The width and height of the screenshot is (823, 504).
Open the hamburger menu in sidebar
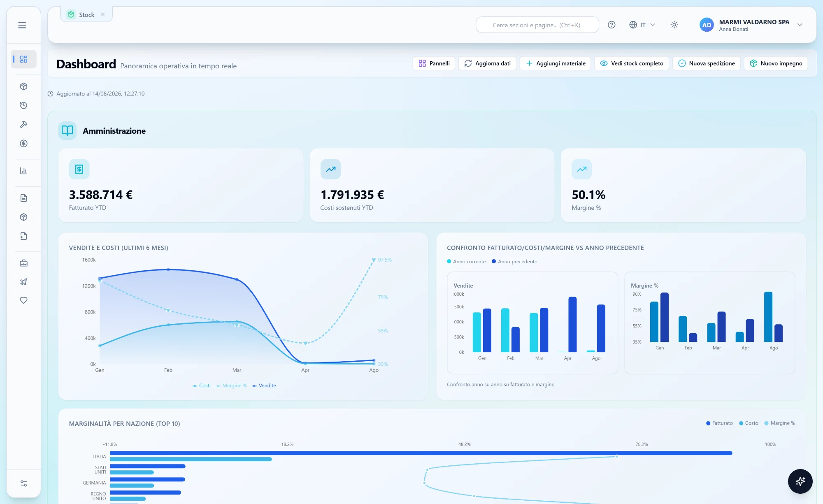(22, 25)
